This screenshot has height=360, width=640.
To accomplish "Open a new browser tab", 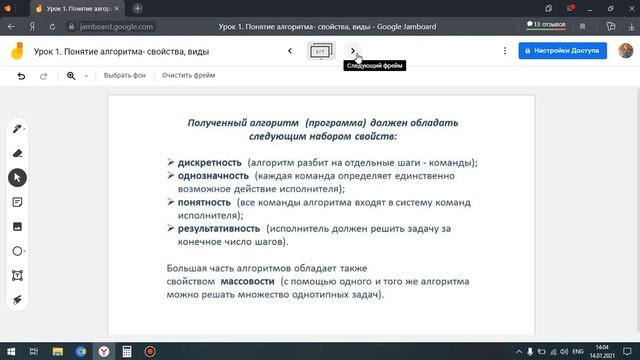I will click(138, 9).
